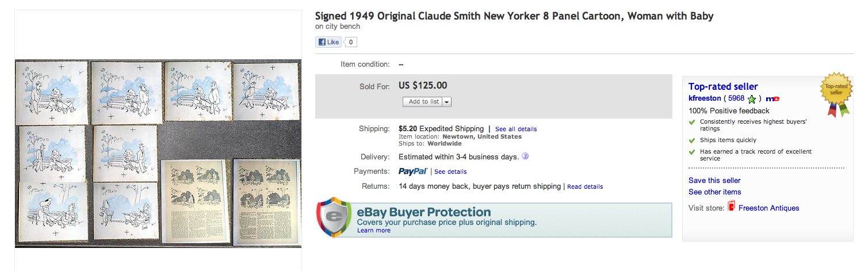The width and height of the screenshot is (868, 271).
Task: View the 5968 feedback score
Action: pos(736,98)
